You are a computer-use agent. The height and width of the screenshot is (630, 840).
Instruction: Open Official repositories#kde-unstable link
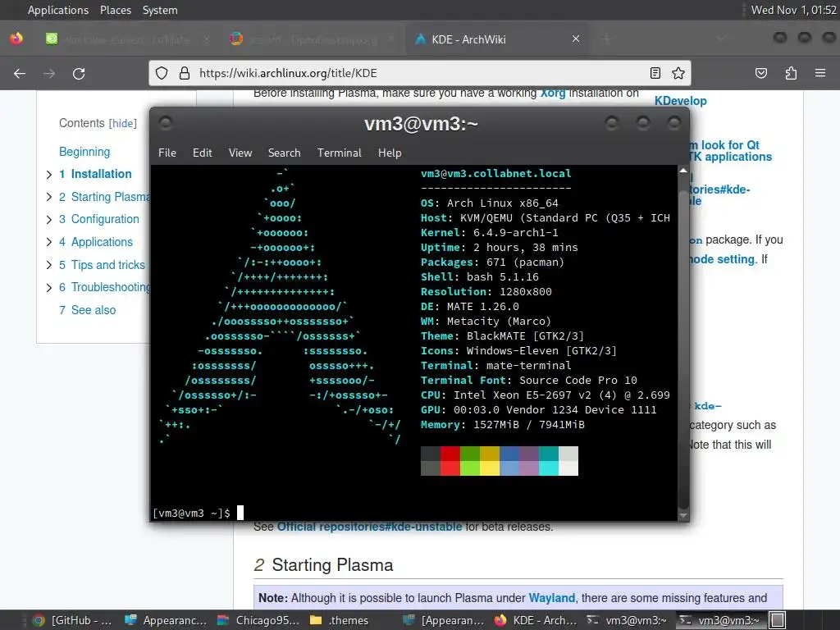[x=369, y=527]
